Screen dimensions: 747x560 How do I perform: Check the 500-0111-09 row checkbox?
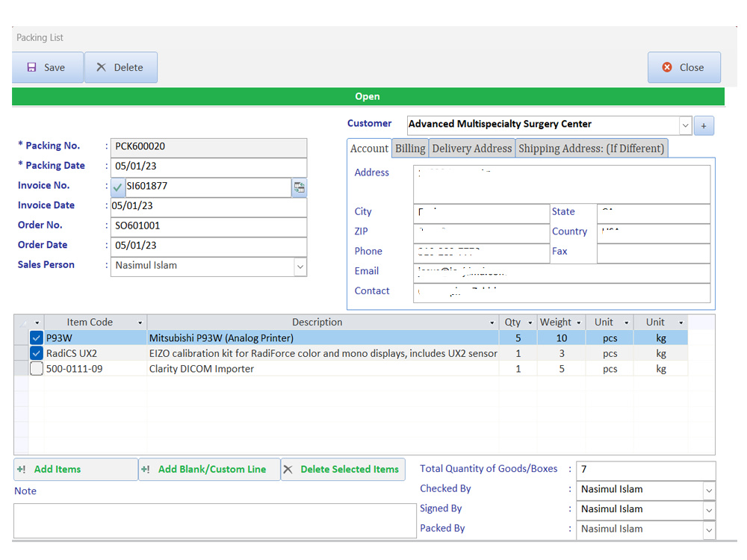pyautogui.click(x=36, y=369)
